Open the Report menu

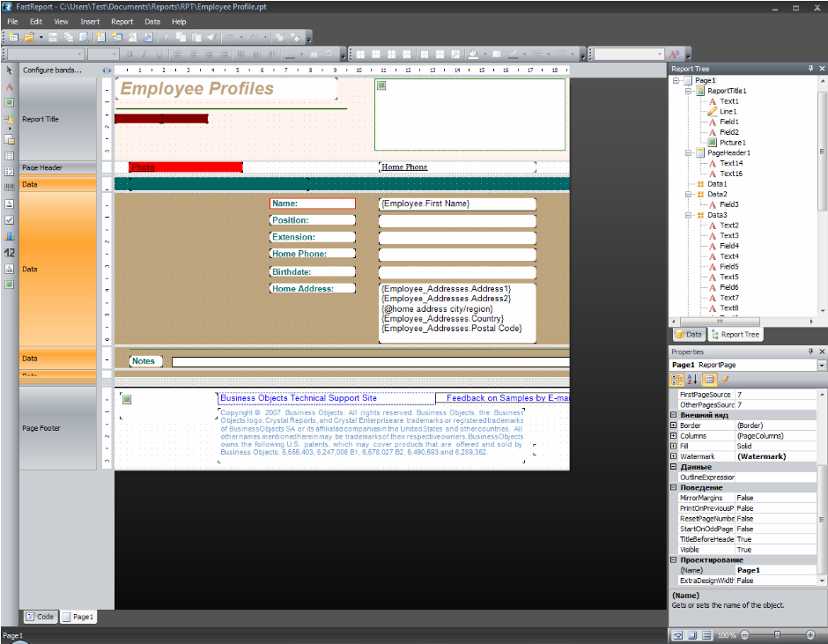(122, 21)
